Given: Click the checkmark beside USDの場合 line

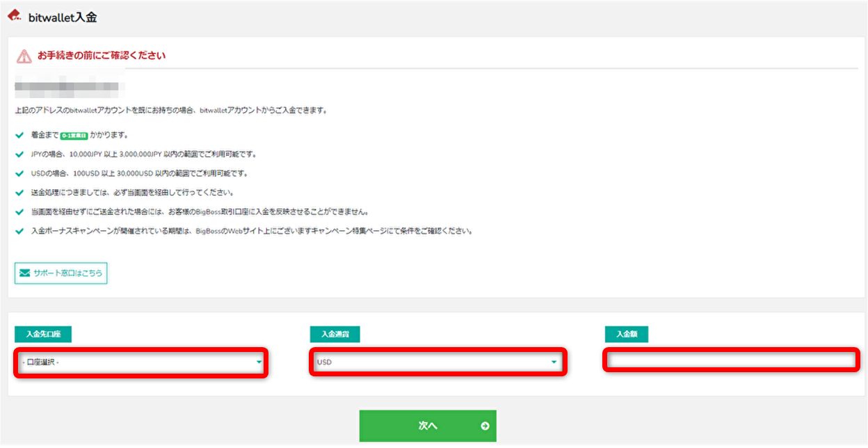Looking at the screenshot, I should coord(19,173).
